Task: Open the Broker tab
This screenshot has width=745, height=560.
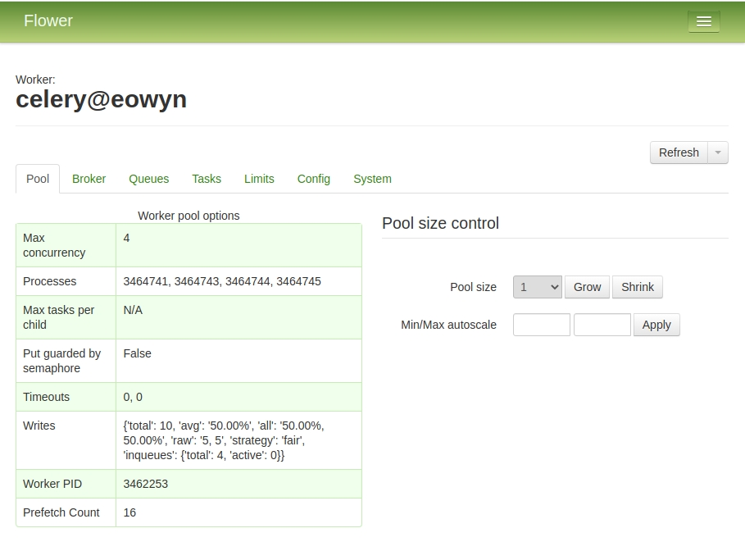Action: point(89,179)
